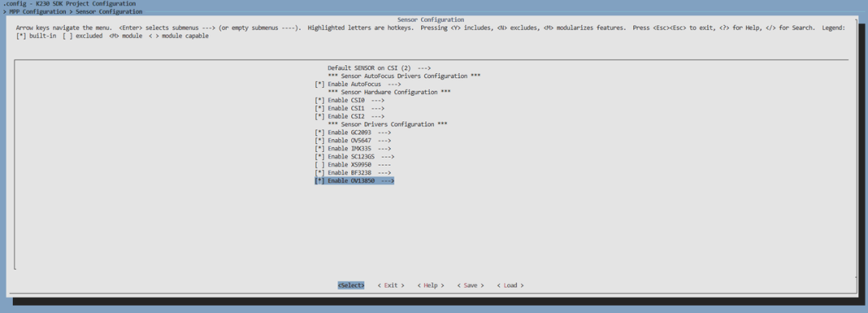Screen dimensions: 868x313
Task: Expand the arrow after Enable BF3238
Action: click(384, 173)
